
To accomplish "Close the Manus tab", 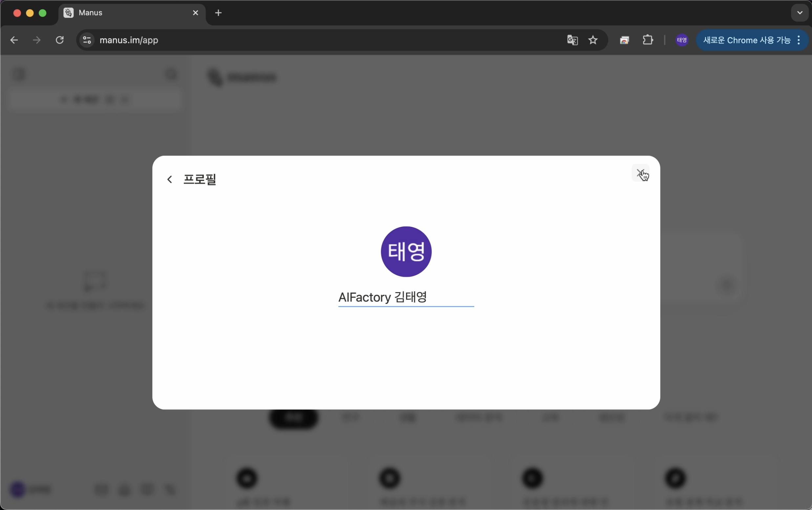I will coord(196,13).
